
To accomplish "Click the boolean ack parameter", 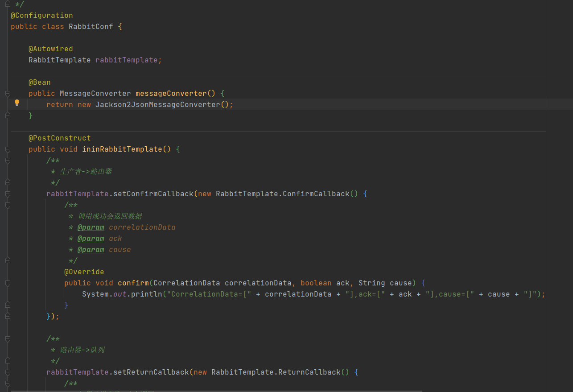I will click(325, 283).
